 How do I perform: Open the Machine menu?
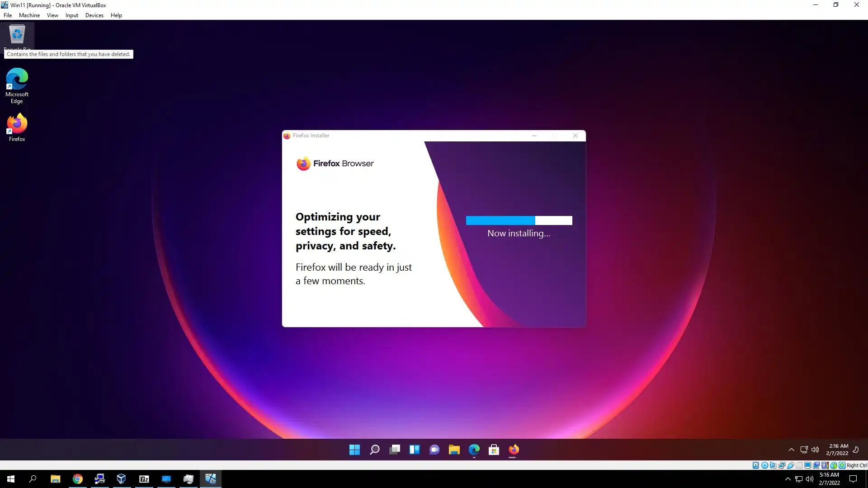(x=29, y=15)
